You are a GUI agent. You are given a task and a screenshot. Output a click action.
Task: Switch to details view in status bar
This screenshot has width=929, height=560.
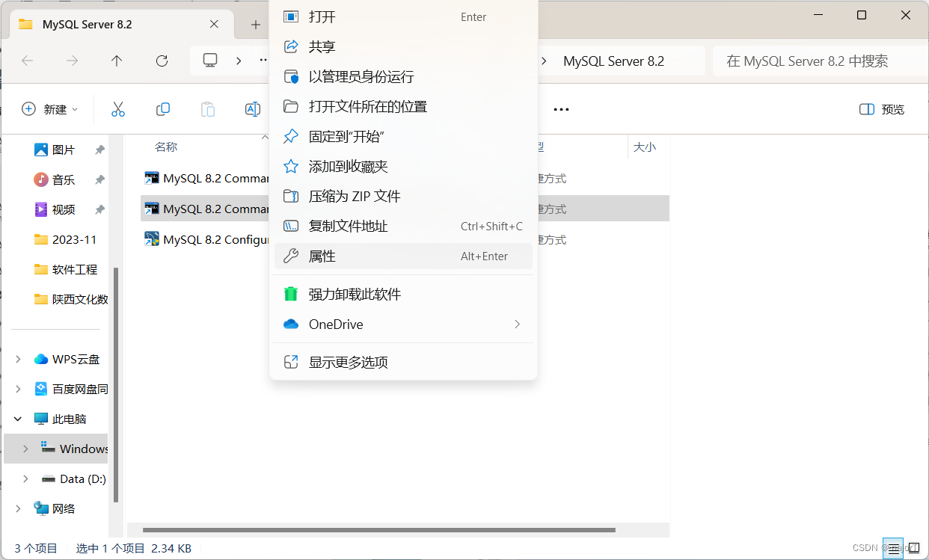pyautogui.click(x=892, y=548)
